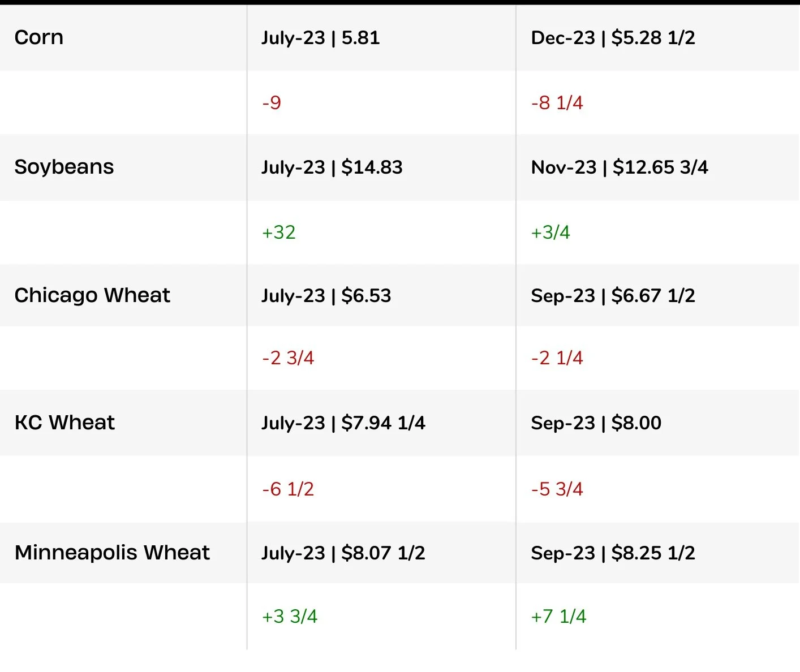Click the Chicago Wheat label
800x672 pixels.
pyautogui.click(x=92, y=295)
